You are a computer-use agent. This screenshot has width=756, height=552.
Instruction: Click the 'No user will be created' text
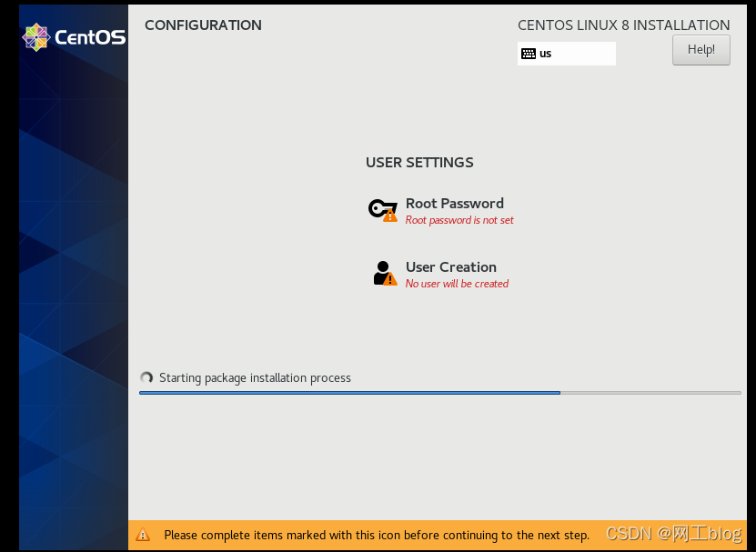(x=457, y=284)
